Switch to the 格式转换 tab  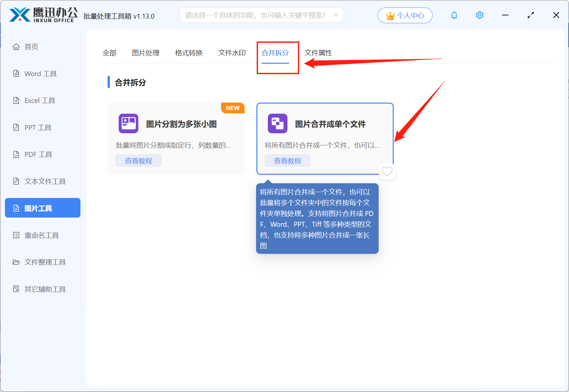point(189,53)
